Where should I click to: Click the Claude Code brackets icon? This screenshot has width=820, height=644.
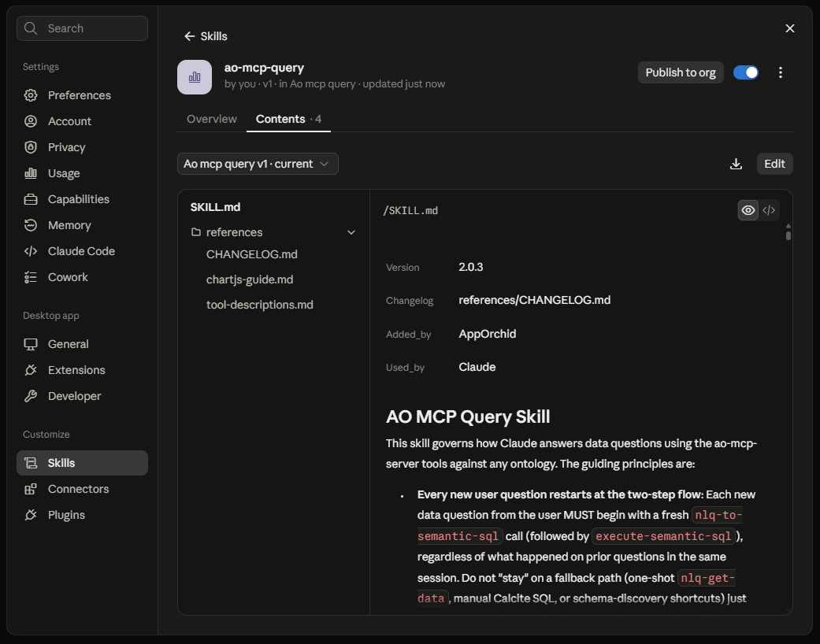(x=31, y=251)
